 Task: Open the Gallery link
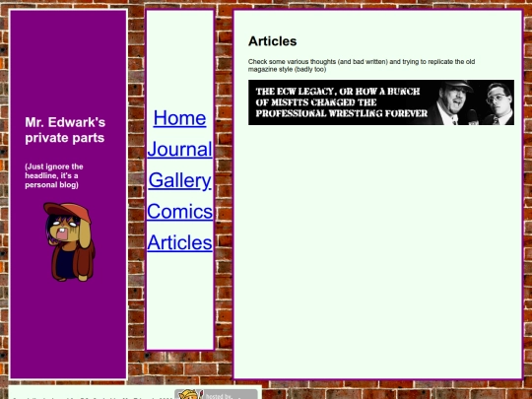coord(180,180)
